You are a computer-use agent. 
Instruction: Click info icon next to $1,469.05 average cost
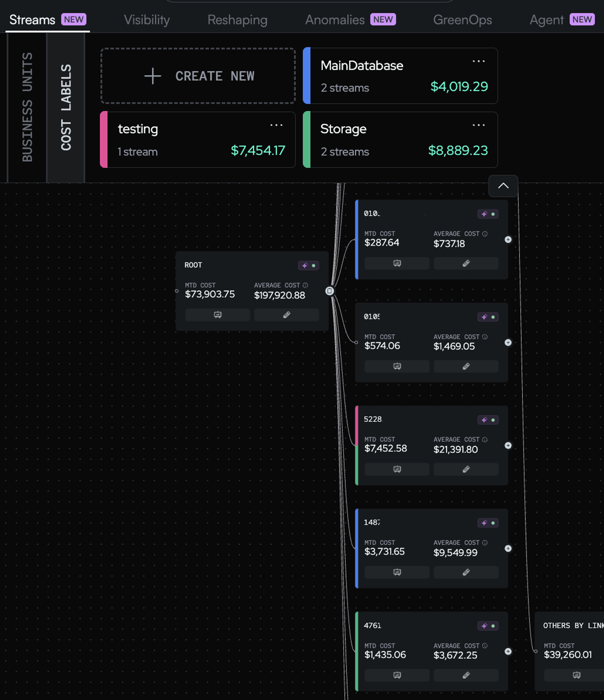(x=485, y=337)
